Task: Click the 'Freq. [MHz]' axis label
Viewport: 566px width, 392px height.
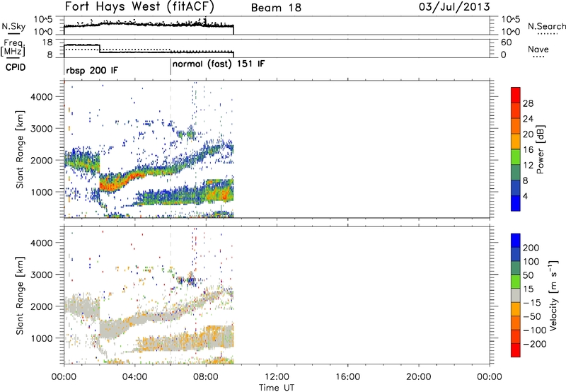Action: click(x=13, y=48)
